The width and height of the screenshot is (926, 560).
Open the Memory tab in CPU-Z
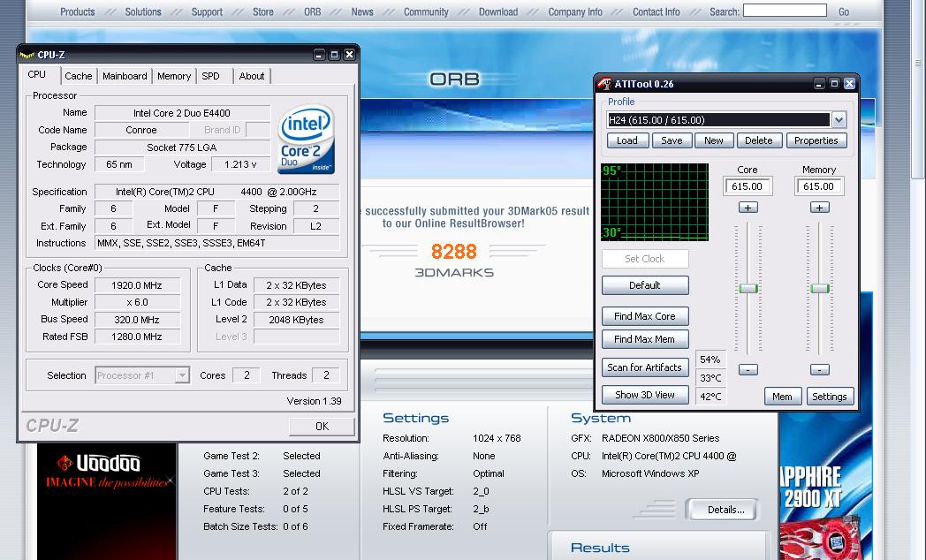pyautogui.click(x=173, y=76)
